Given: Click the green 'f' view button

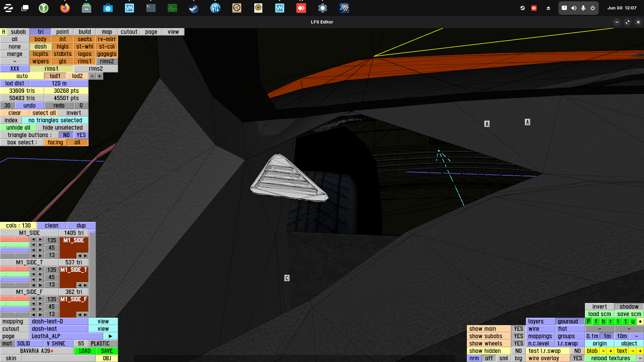Looking at the screenshot, I should (x=596, y=321).
